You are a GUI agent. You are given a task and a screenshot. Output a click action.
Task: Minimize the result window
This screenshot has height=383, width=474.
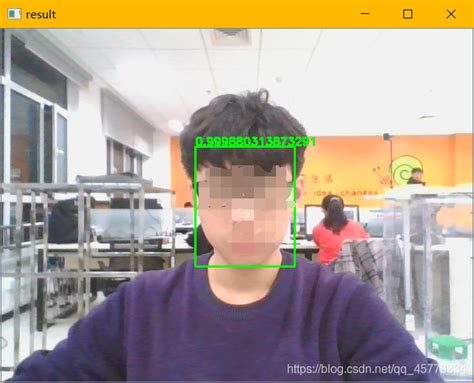point(365,14)
